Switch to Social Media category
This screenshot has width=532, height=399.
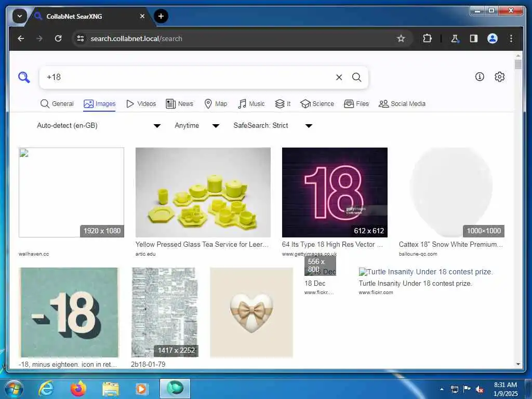pos(402,104)
